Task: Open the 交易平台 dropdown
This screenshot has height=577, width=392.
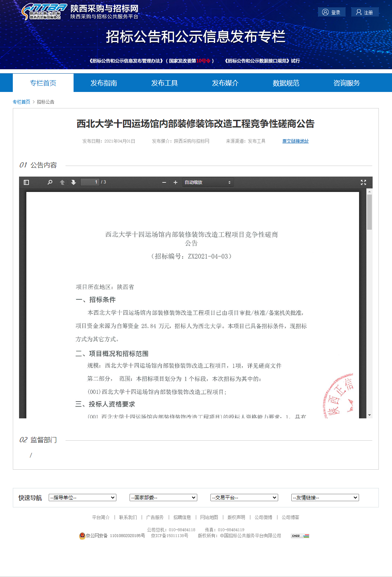Action: 244,498
